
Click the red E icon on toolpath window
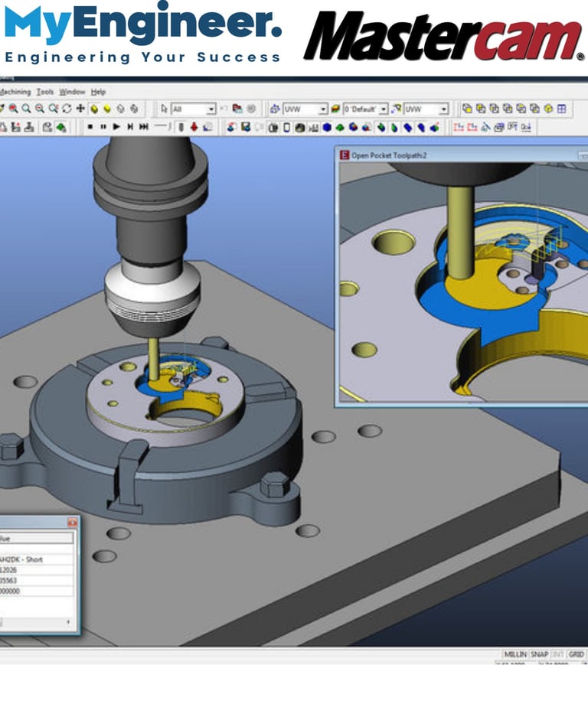345,155
